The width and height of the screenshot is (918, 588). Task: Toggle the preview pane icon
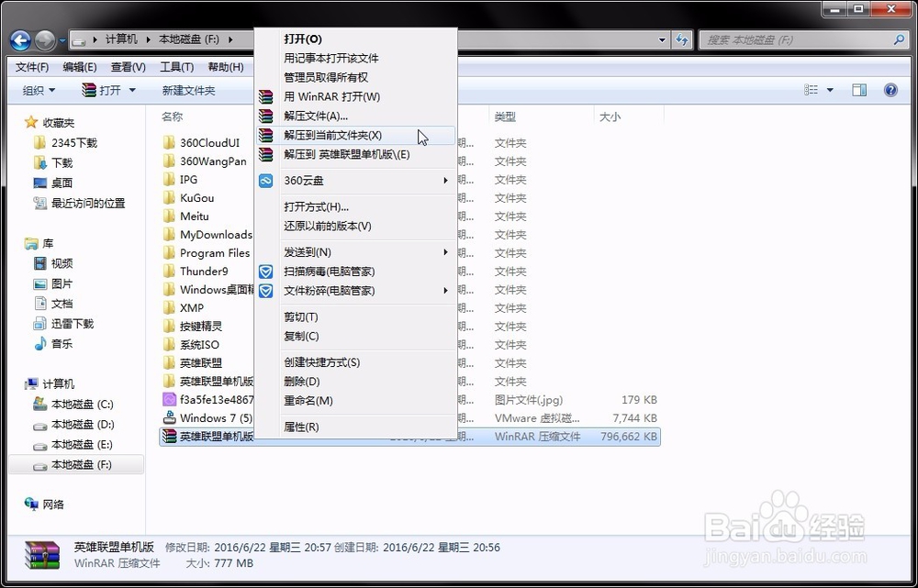pos(859,90)
